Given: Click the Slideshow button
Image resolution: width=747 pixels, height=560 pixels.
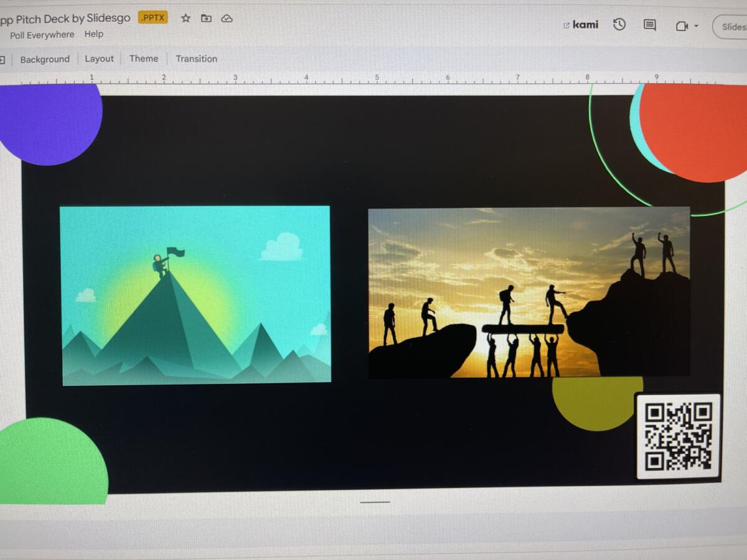Looking at the screenshot, I should click(732, 27).
